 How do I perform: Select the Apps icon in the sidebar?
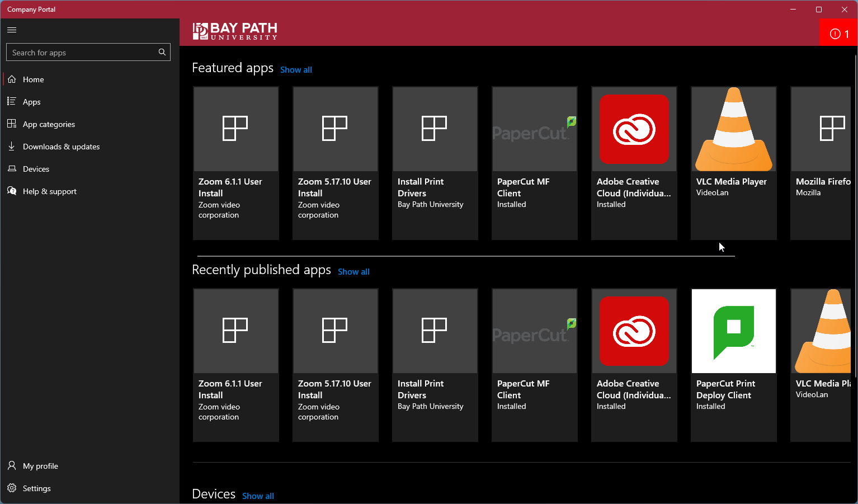11,101
